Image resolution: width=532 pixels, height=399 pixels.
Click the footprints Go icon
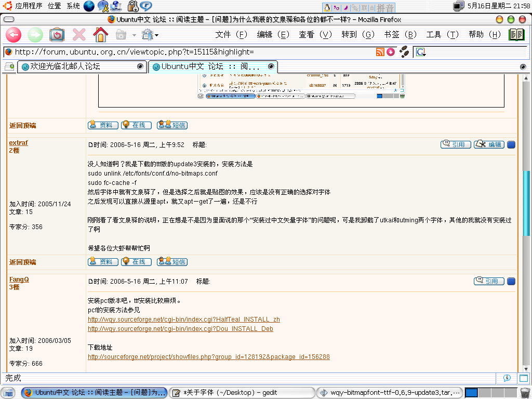pyautogui.click(x=404, y=51)
